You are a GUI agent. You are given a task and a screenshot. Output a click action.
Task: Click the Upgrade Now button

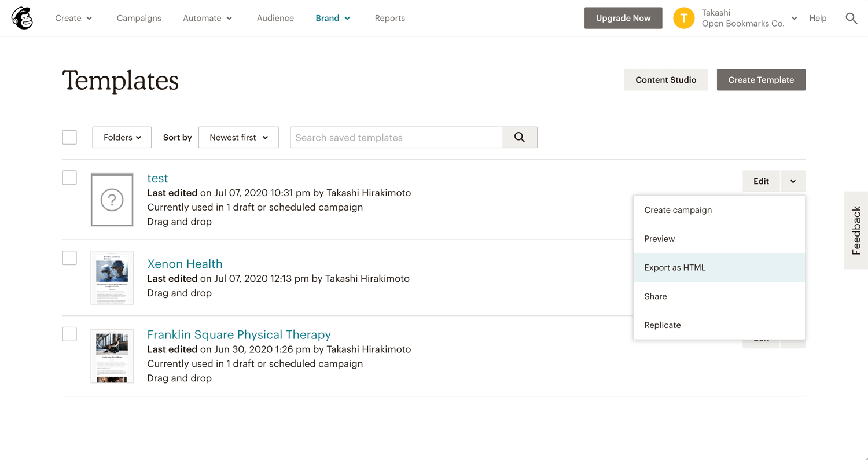[623, 18]
